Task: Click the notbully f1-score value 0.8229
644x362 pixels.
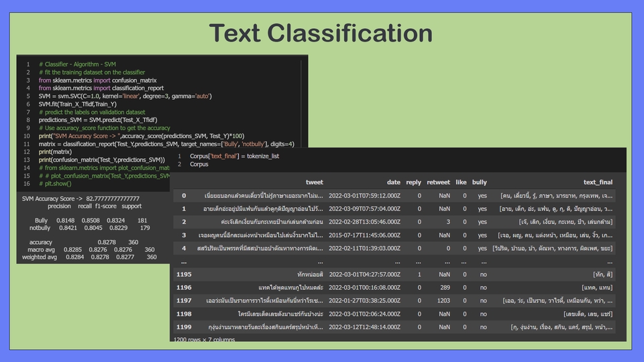Action: click(118, 228)
